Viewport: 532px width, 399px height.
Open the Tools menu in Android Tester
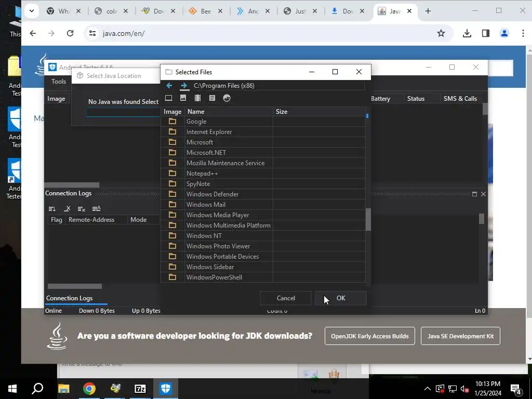coord(59,82)
